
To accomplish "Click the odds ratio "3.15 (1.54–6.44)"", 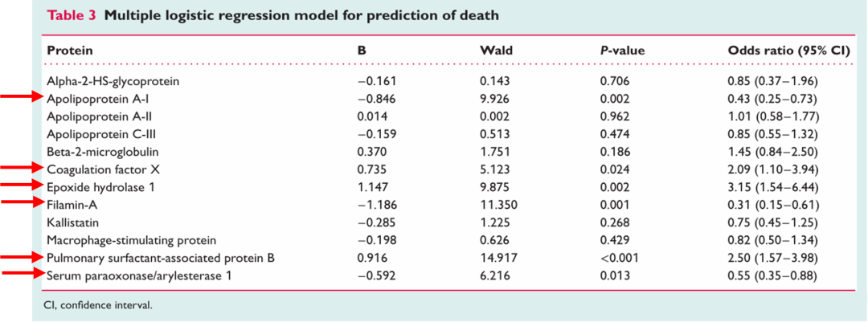I will 772,186.
